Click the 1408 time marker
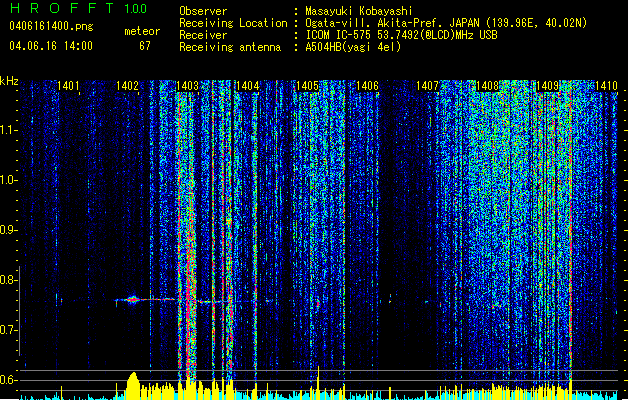Screen dimensions: 629x400 pos(487,86)
